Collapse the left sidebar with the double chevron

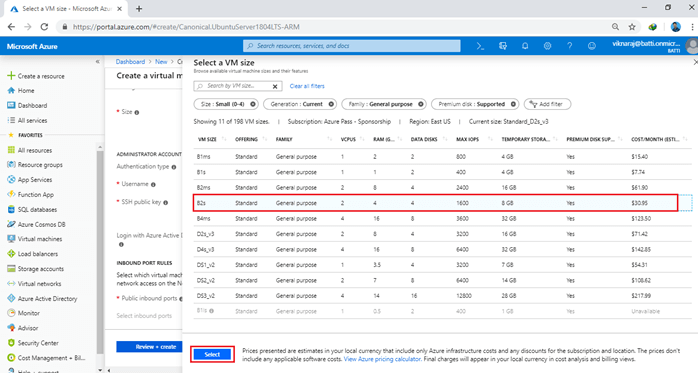pyautogui.click(x=97, y=62)
